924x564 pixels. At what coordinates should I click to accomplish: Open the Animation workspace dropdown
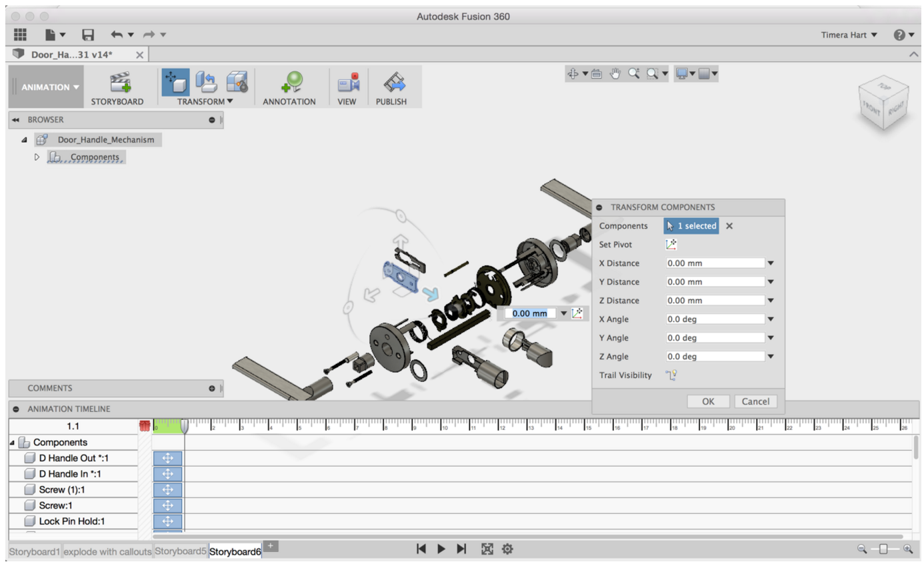coord(49,87)
